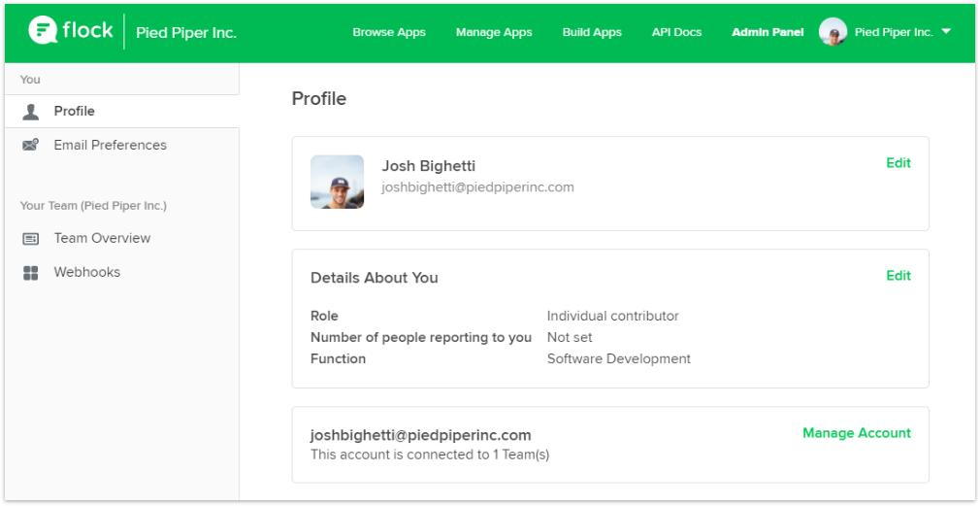Expand the Pied Piper Inc. account dropdown arrow
The height and width of the screenshot is (506, 980).
click(946, 31)
